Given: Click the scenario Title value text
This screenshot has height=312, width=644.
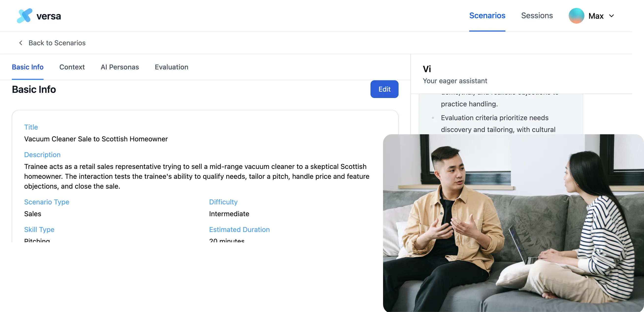Looking at the screenshot, I should 96,139.
